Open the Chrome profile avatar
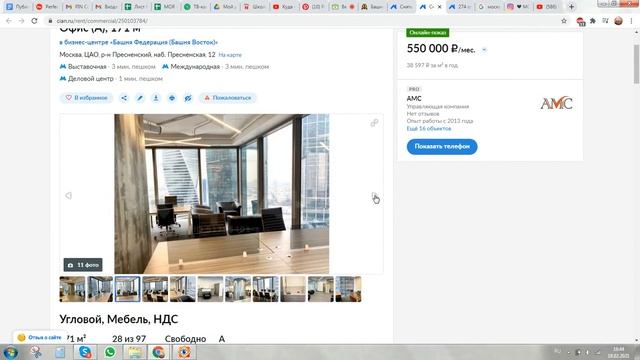This screenshot has height=360, width=640. (x=618, y=21)
